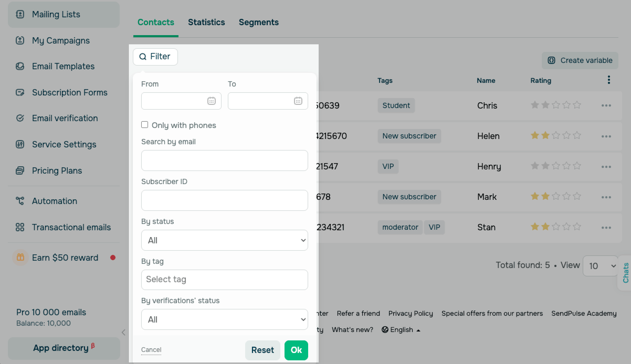Screen dimensions: 631x364
Task: Enable Only with phones checkbox
Action: [x=145, y=125]
